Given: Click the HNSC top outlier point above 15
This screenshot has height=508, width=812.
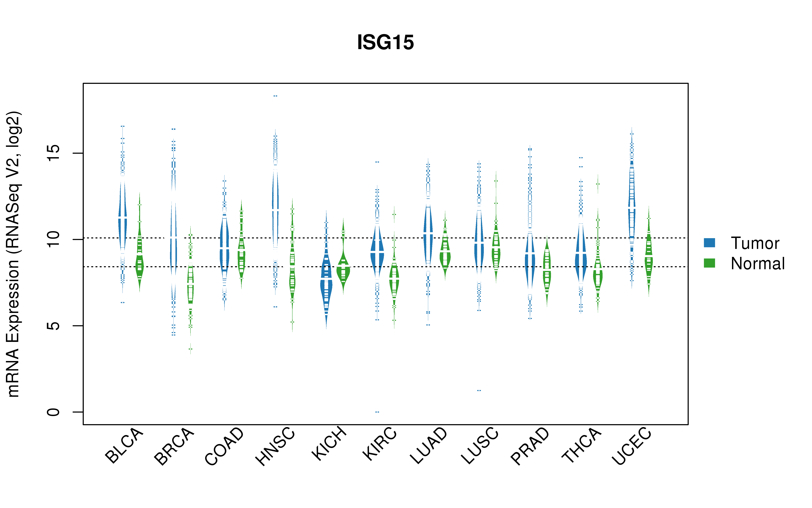Looking at the screenshot, I should click(275, 96).
